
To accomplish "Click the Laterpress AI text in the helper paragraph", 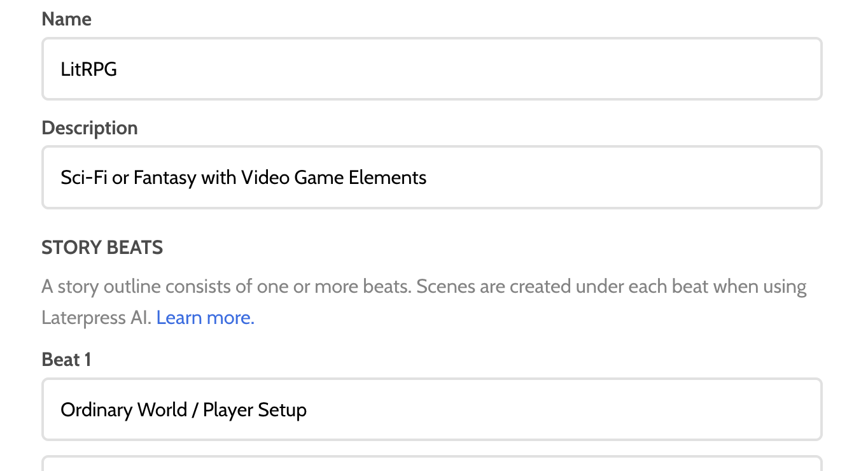I will point(97,318).
